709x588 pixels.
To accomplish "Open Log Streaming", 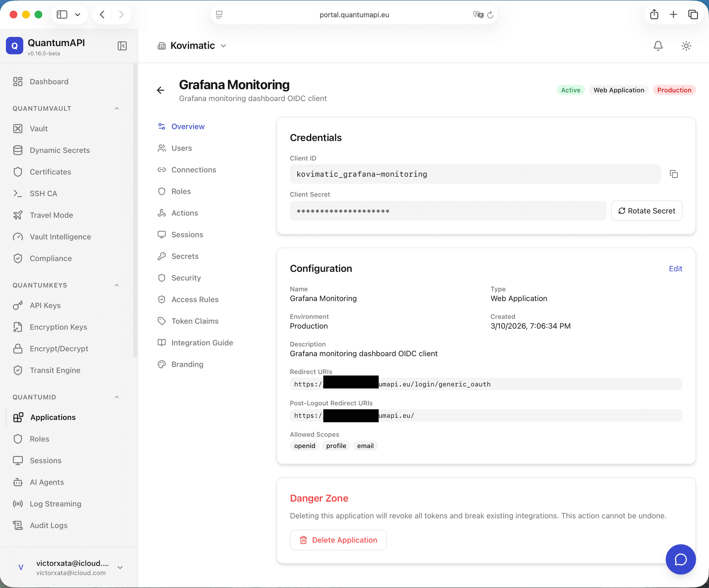I will click(55, 503).
